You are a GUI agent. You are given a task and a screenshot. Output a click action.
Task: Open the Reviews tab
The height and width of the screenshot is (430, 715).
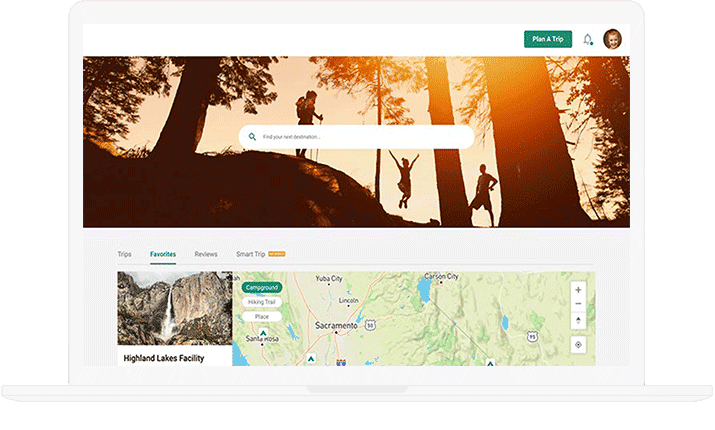point(206,255)
